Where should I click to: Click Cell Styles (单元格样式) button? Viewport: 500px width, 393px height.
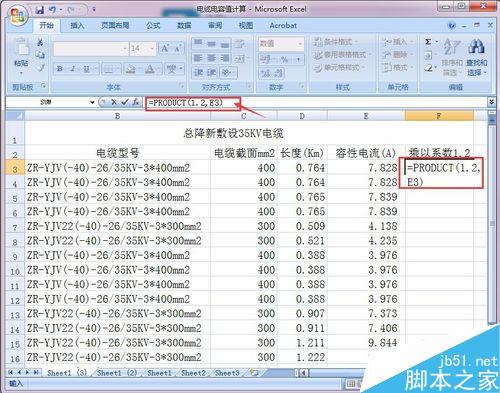[340, 68]
